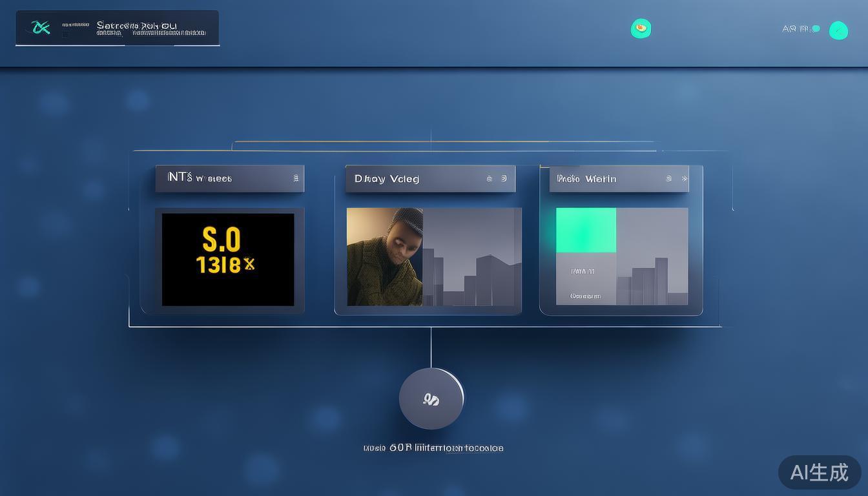Image resolution: width=868 pixels, height=496 pixels.
Task: Click the second small icon on Dkay Voleg header
Action: click(504, 179)
